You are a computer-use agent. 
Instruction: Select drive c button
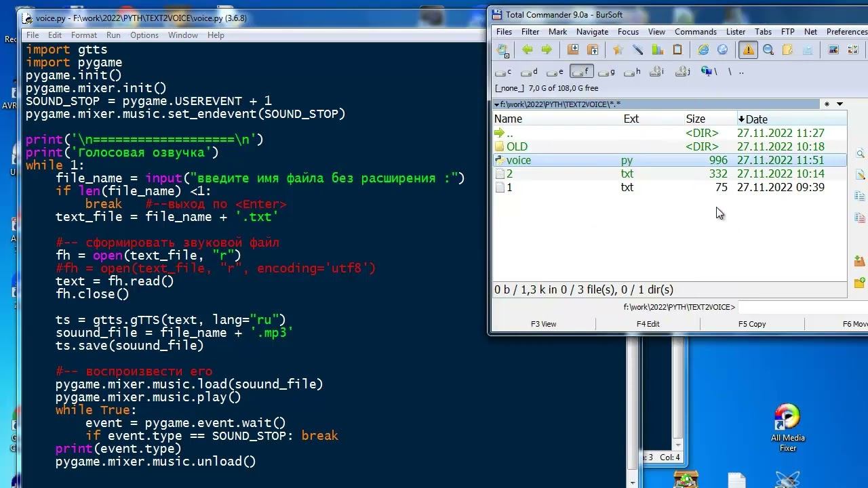504,71
